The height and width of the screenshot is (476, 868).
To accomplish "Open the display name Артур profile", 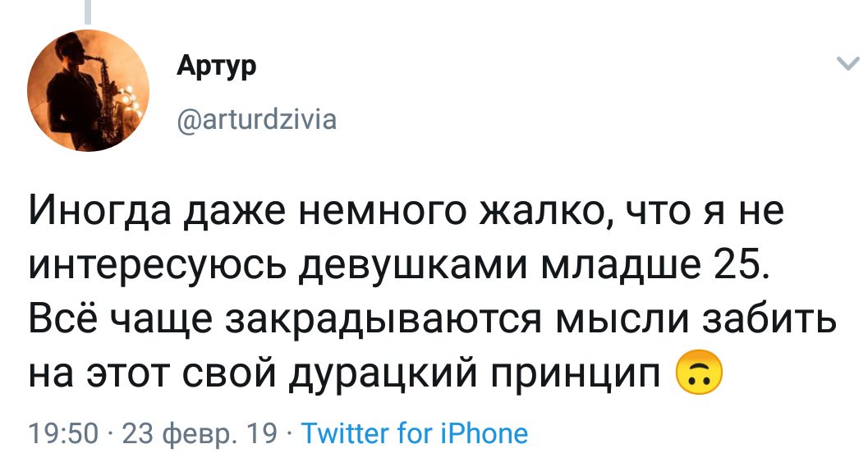I will click(x=217, y=67).
